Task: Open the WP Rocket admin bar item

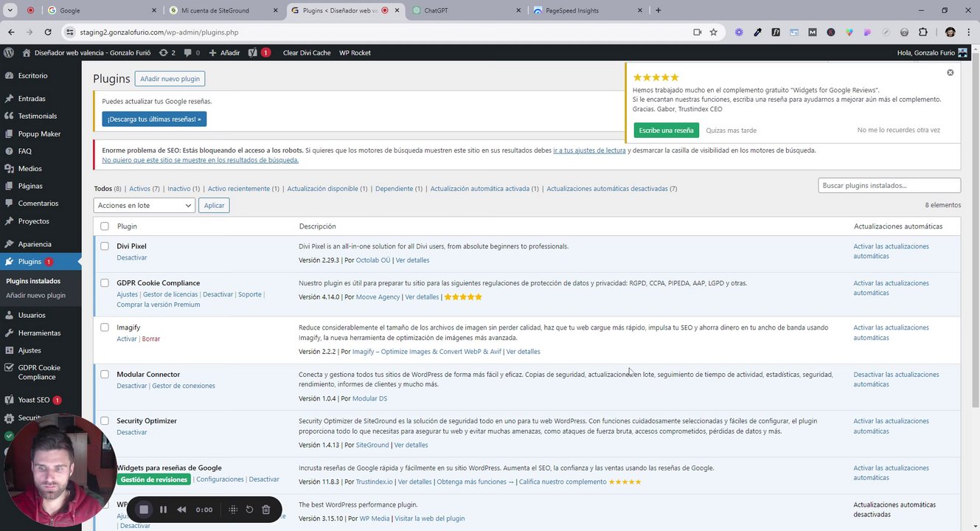Action: coord(355,53)
